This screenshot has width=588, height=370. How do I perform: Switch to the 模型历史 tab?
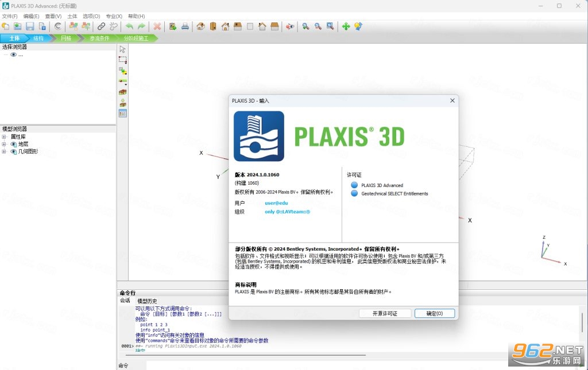[147, 301]
